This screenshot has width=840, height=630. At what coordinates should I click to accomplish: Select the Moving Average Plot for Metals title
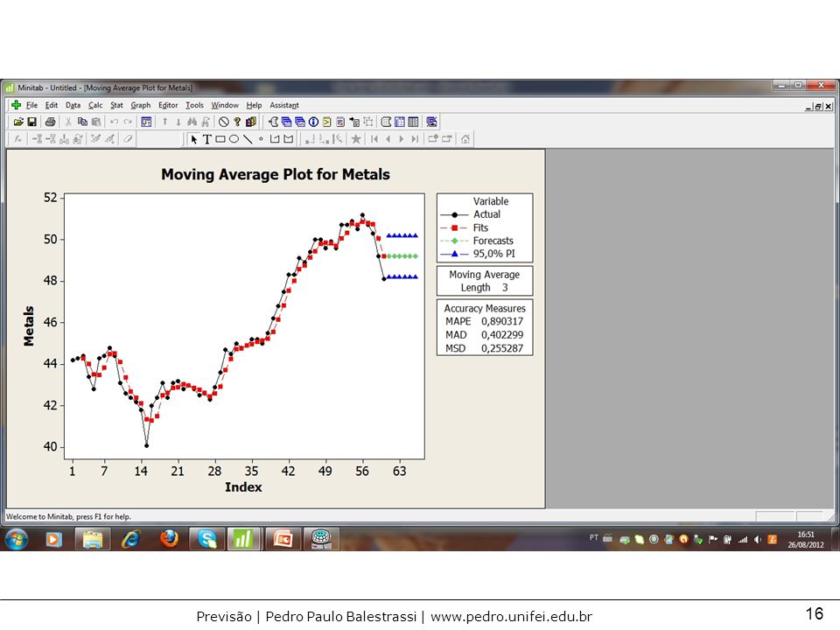point(276,174)
